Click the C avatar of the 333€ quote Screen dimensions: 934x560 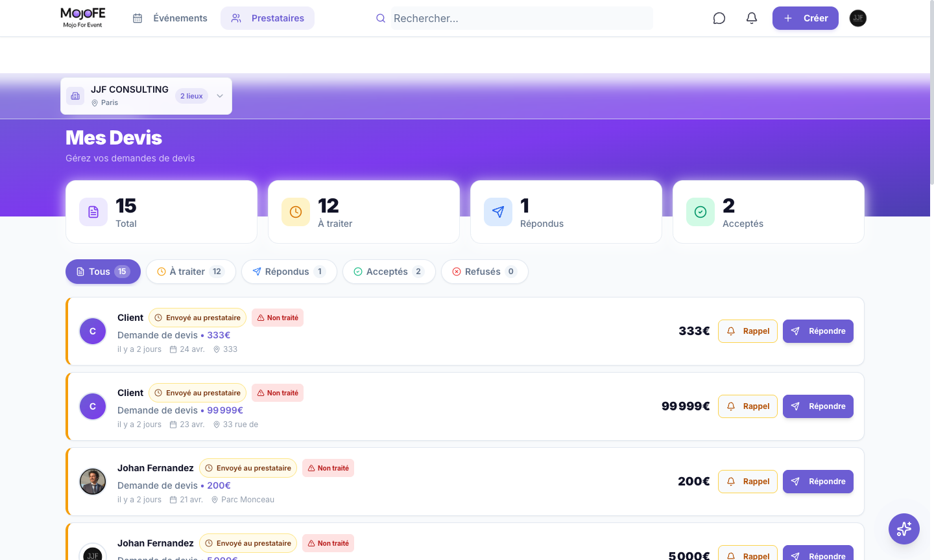93,331
